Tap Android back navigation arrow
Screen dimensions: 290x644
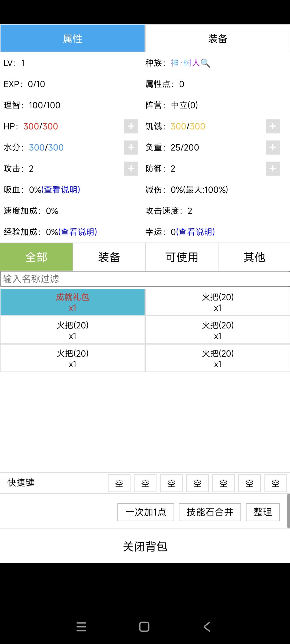[x=207, y=627]
